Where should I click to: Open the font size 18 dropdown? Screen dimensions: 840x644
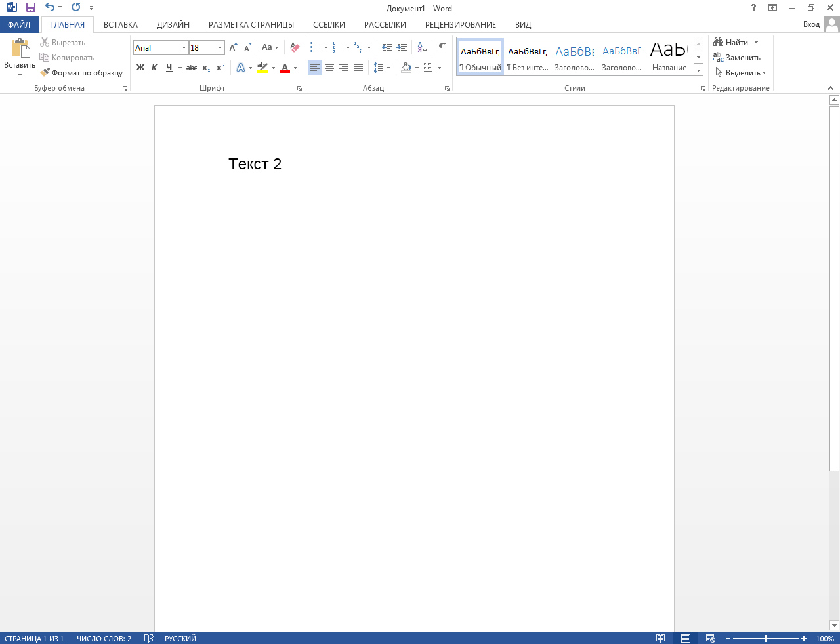pos(220,48)
